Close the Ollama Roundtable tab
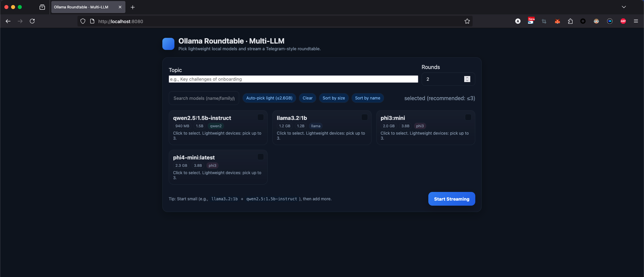 (120, 7)
